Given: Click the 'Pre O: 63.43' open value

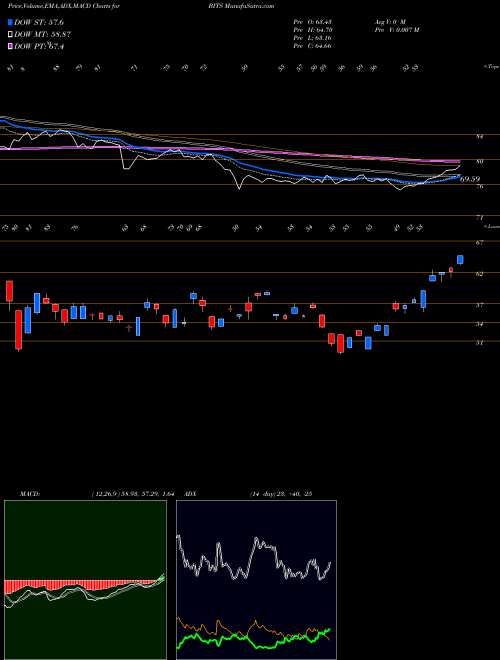Looking at the screenshot, I should coord(312,21).
